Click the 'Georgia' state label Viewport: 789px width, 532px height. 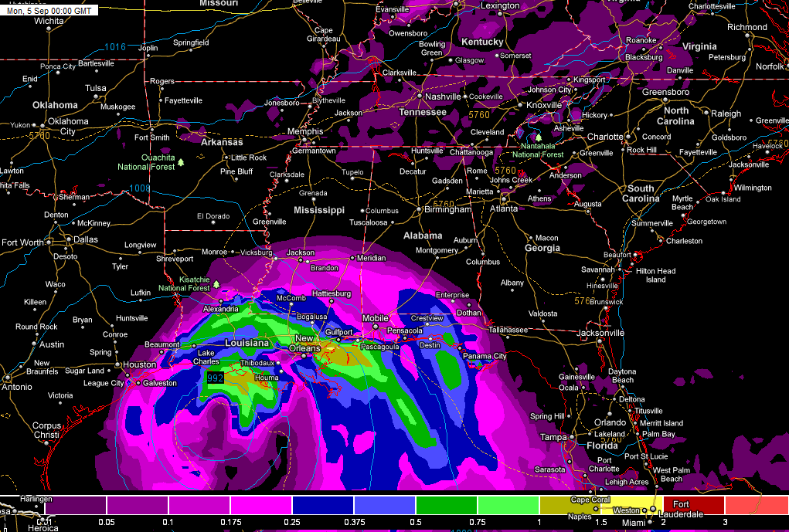pos(542,248)
